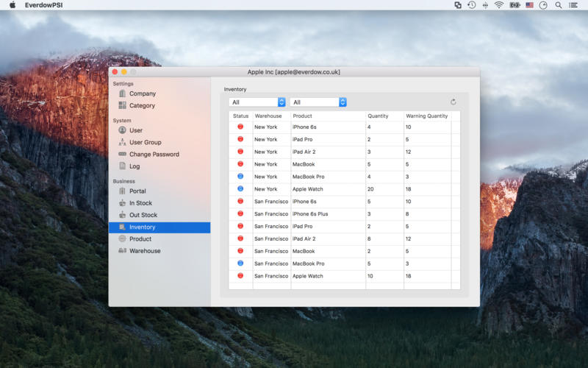This screenshot has width=588, height=368.
Task: Refresh the inventory list
Action: point(453,102)
